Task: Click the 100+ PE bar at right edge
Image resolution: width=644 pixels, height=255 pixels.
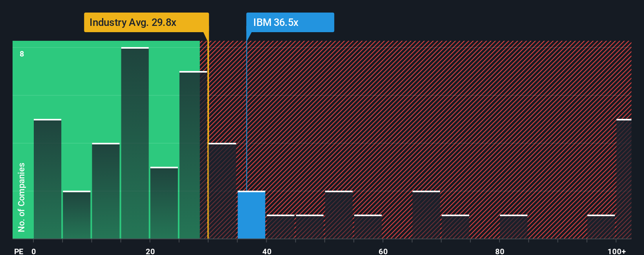Action: coord(624,179)
